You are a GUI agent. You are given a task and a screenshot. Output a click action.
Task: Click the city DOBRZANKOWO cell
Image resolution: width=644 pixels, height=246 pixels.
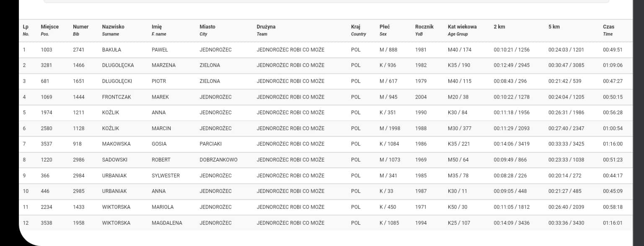(218, 160)
